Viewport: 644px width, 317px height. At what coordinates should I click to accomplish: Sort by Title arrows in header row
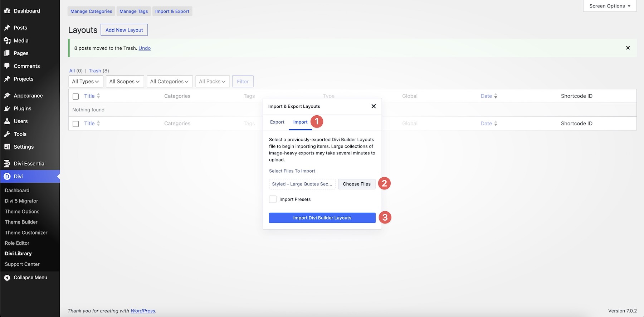click(98, 96)
